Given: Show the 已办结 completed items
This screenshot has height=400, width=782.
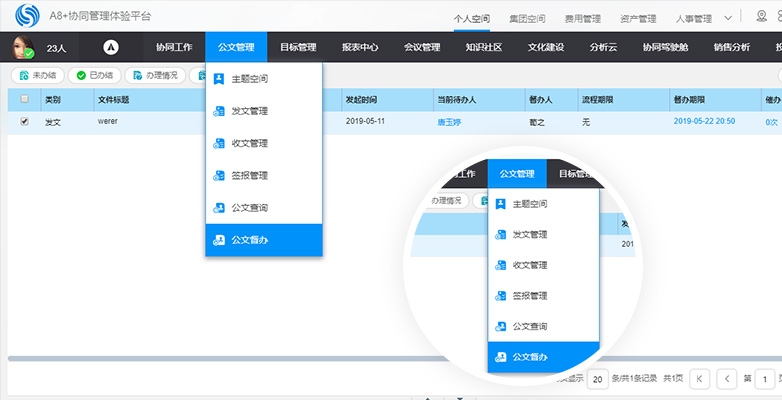Looking at the screenshot, I should click(x=94, y=75).
